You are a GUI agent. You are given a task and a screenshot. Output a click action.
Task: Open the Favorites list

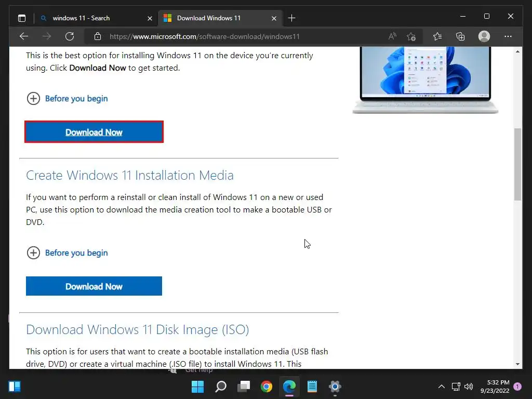click(x=437, y=36)
